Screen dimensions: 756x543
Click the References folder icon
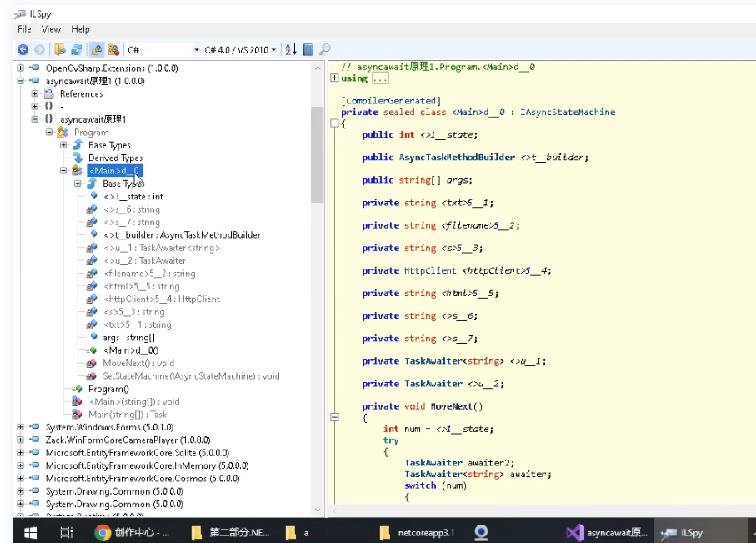48,93
